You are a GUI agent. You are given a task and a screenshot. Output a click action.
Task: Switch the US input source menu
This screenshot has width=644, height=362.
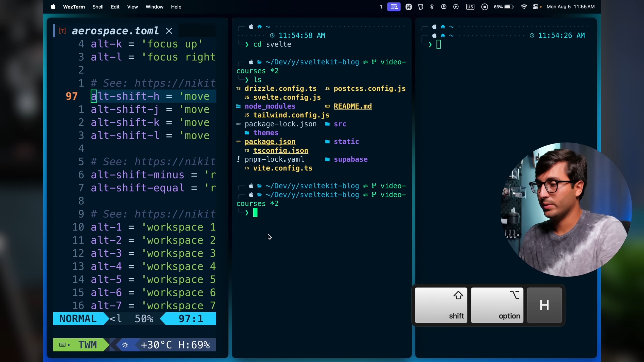(470, 7)
